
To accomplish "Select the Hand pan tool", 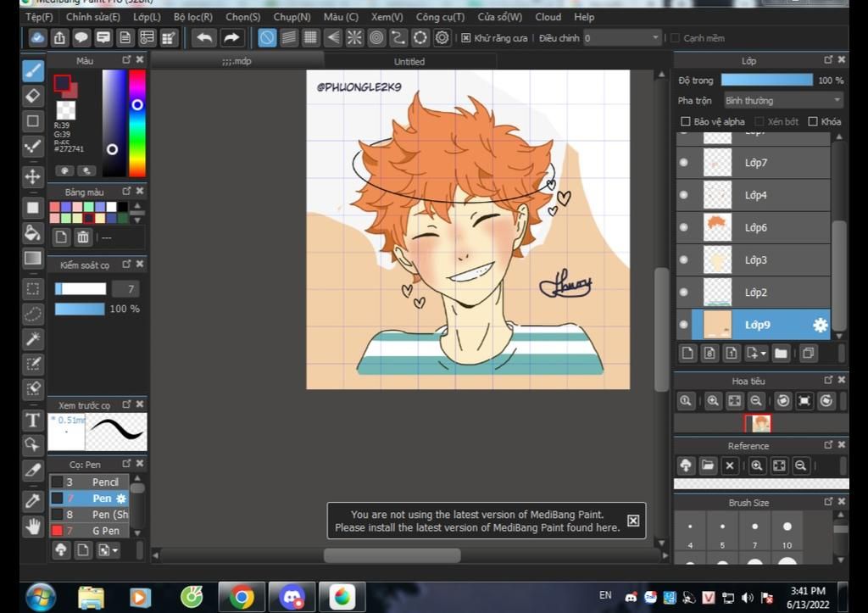I will point(33,526).
